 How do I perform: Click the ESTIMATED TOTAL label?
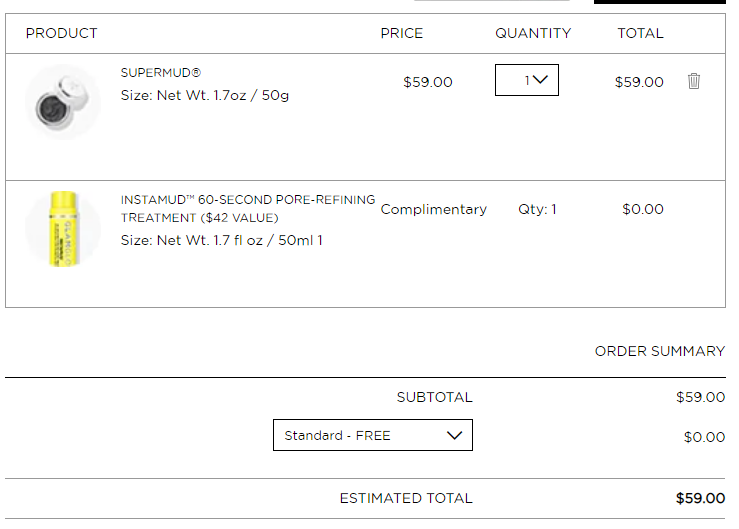click(406, 498)
